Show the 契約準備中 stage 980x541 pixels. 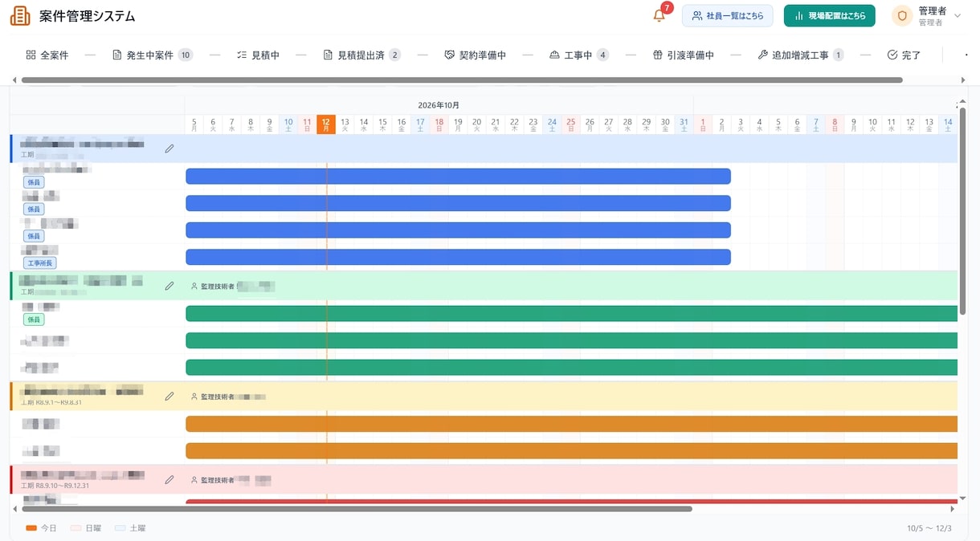(475, 55)
